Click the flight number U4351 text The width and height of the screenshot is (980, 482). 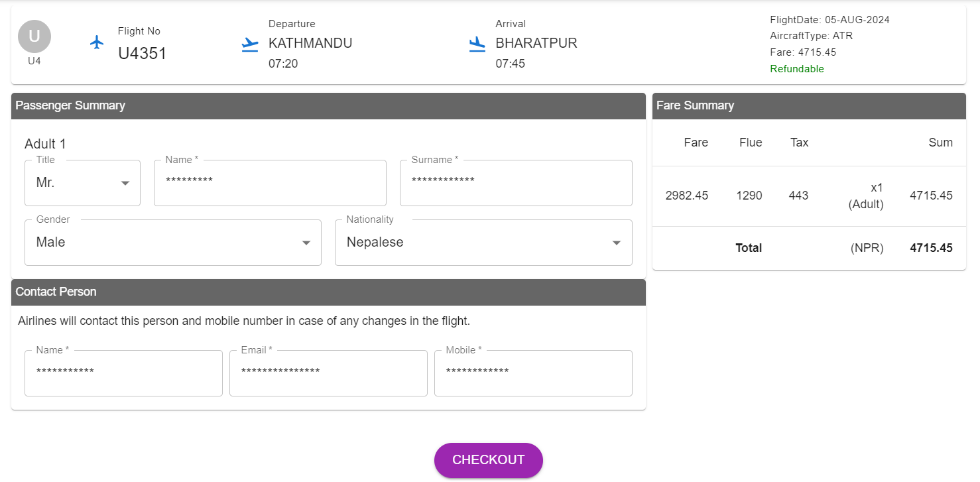[x=143, y=54]
